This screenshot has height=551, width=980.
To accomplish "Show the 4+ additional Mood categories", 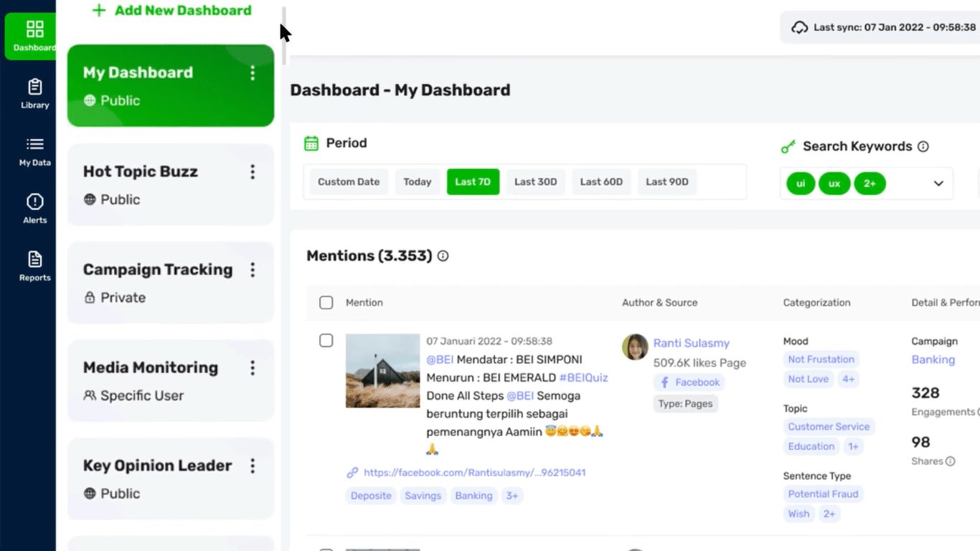I will pyautogui.click(x=848, y=380).
